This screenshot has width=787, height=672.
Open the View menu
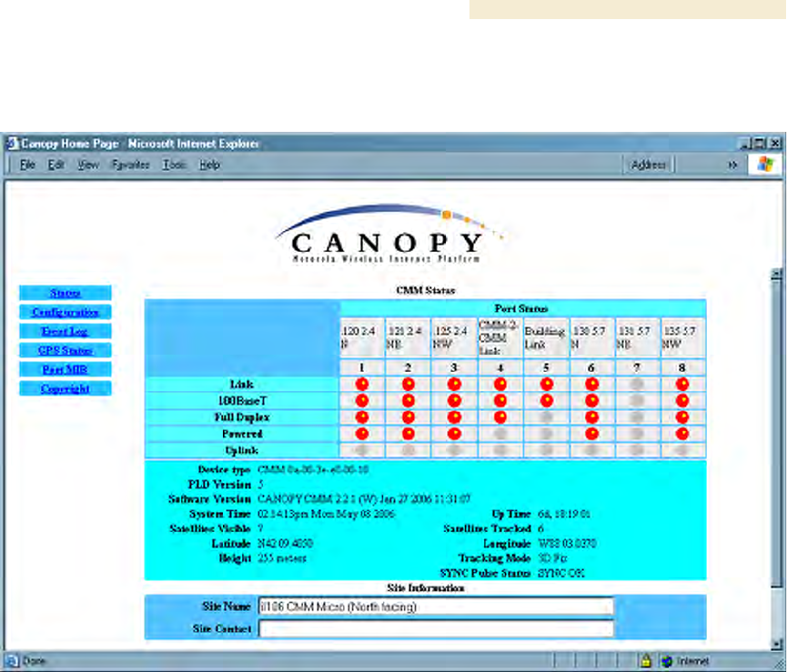(88, 165)
